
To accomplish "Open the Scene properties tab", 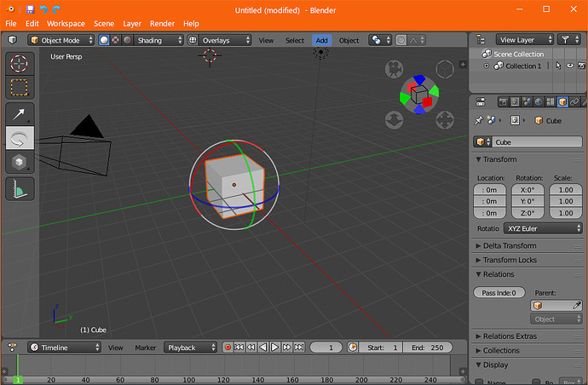I will point(527,101).
